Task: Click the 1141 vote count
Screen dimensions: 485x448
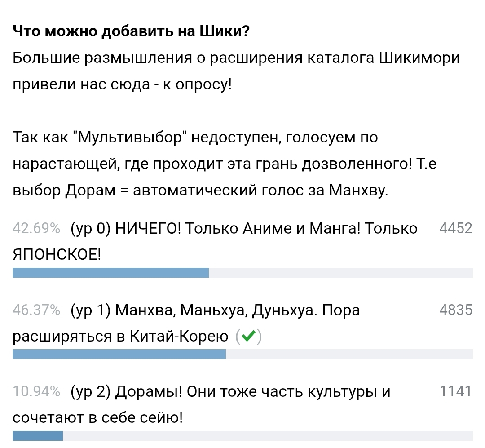Action: 456,392
